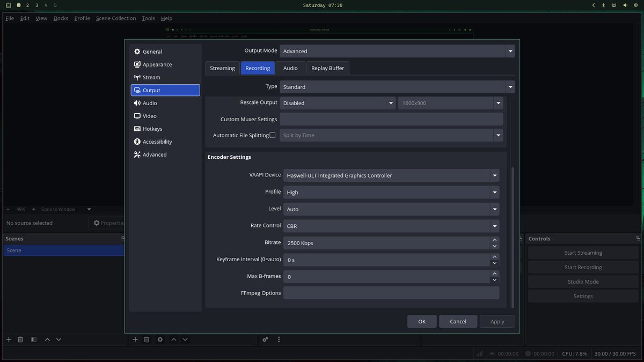Open Level Auto dropdown
This screenshot has width=644, height=362.
[391, 209]
